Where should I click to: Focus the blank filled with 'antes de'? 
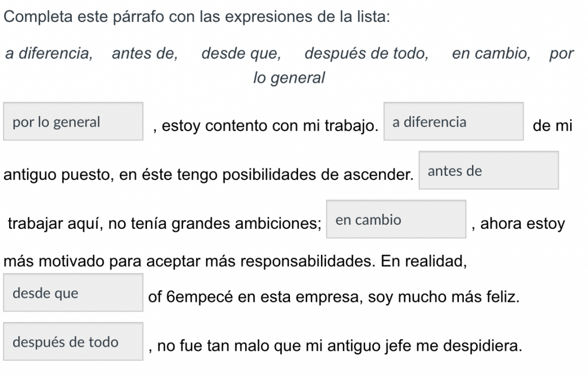(x=489, y=170)
